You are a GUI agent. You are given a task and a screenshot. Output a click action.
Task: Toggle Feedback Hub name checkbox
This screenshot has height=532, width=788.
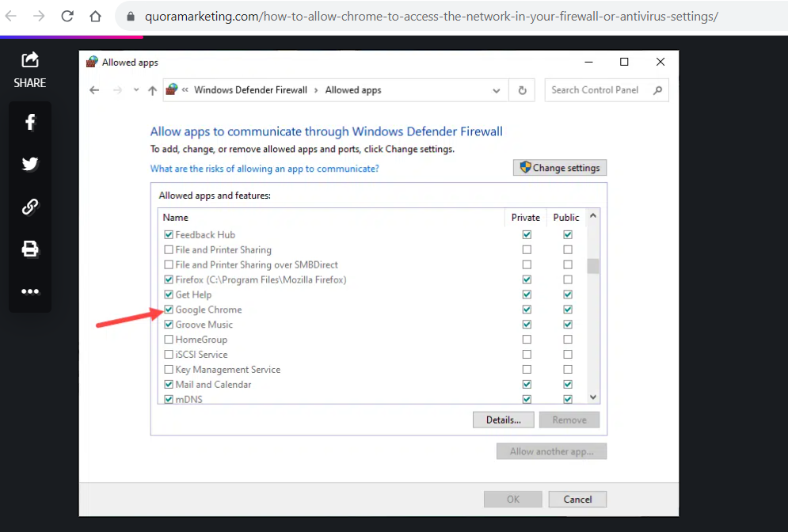pos(169,234)
